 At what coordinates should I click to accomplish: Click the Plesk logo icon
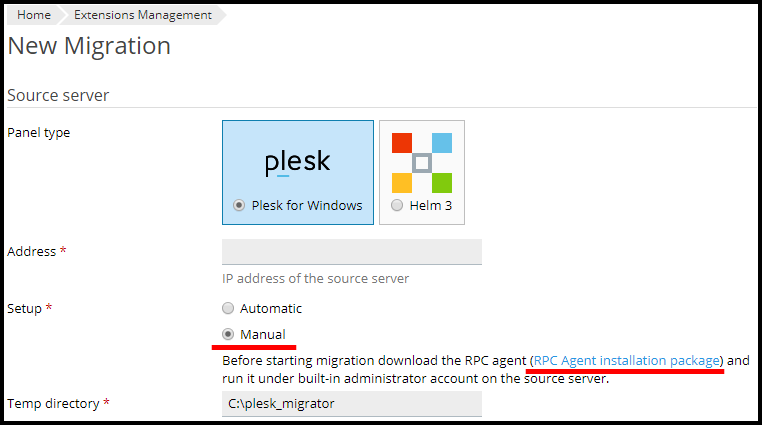coord(297,163)
